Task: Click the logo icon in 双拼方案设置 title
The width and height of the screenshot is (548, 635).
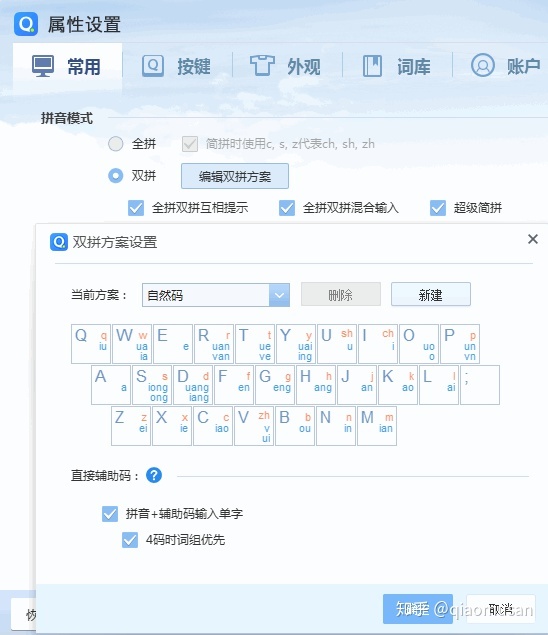Action: coord(59,242)
